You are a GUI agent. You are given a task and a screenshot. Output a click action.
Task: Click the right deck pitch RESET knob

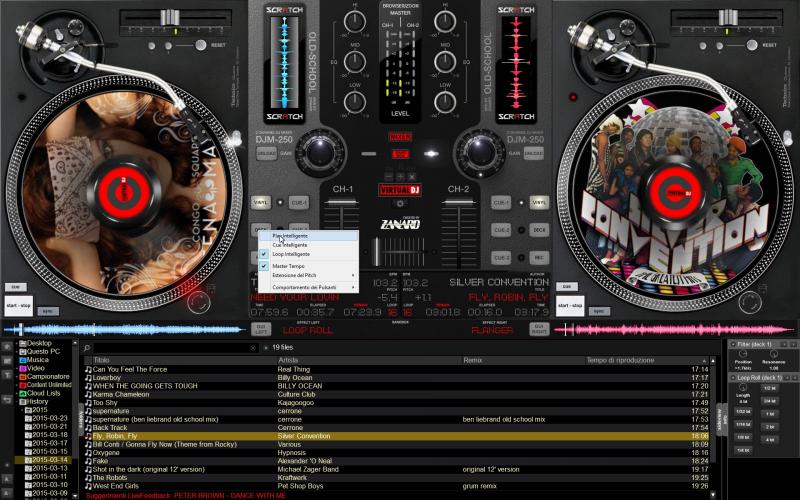click(x=752, y=45)
